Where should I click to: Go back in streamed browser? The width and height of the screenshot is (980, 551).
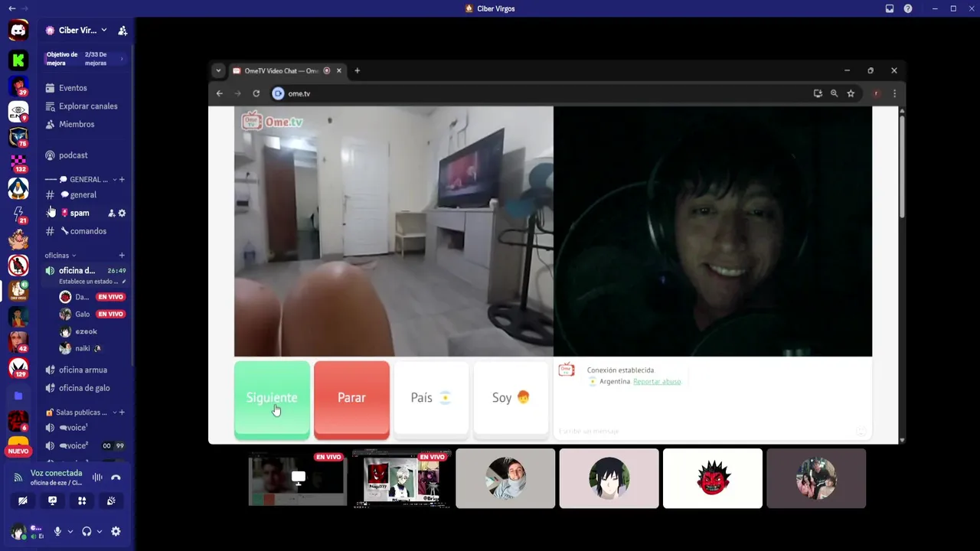(x=219, y=93)
